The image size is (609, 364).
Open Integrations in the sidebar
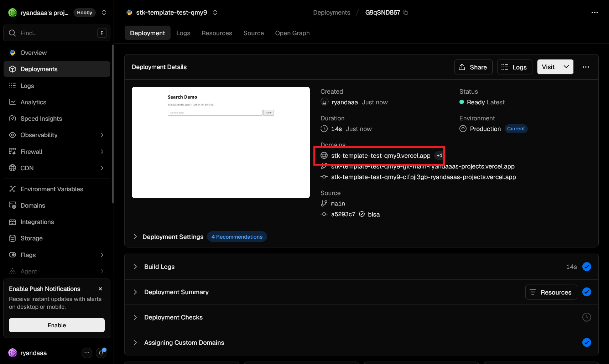(x=57, y=222)
